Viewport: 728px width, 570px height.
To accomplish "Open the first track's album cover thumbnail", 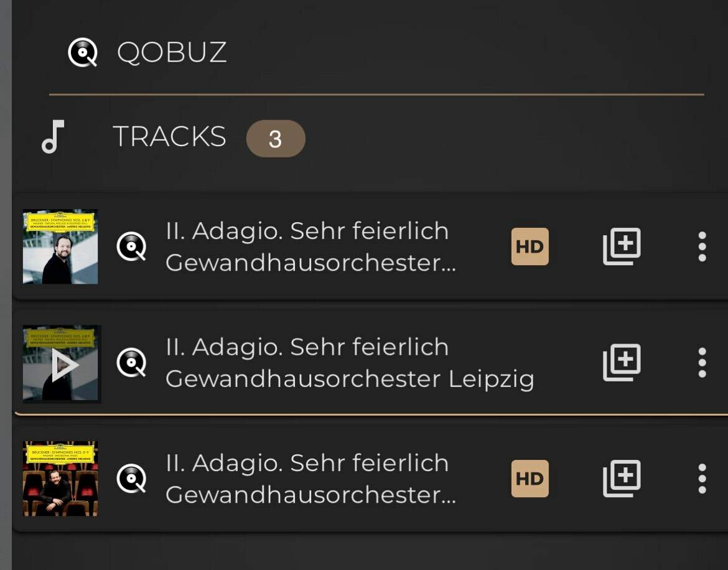I will click(x=60, y=247).
